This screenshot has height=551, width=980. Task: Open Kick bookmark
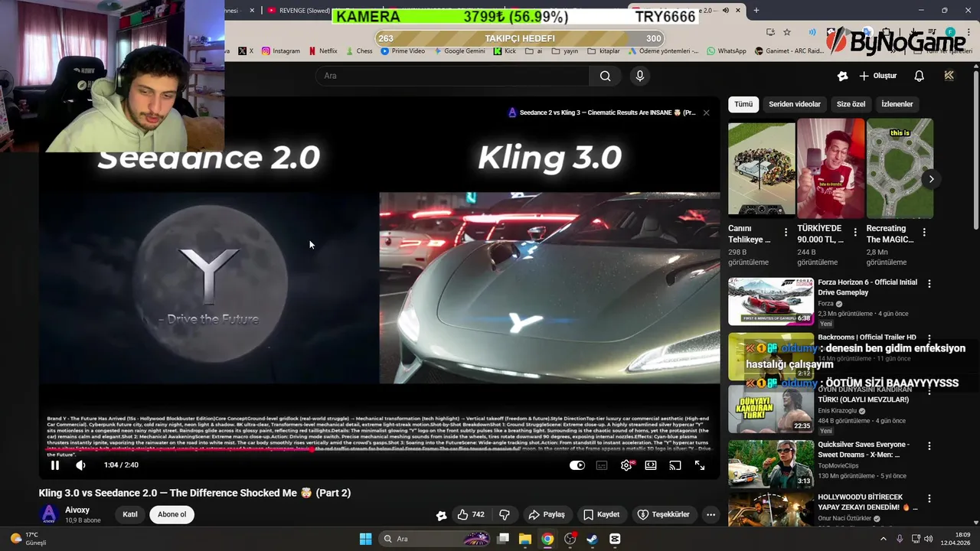pos(505,51)
